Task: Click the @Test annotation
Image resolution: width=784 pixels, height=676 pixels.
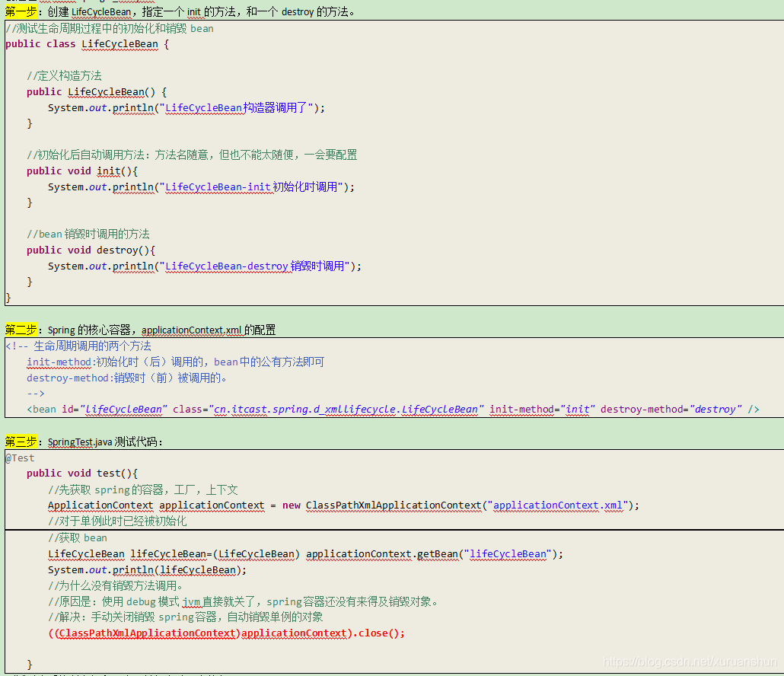Action: (x=19, y=458)
